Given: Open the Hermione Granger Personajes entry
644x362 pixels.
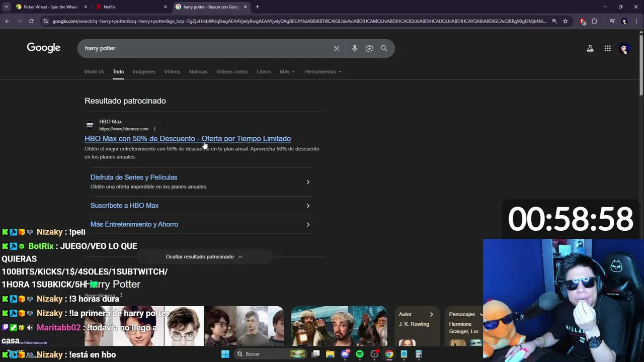Looking at the screenshot, I should tap(464, 328).
